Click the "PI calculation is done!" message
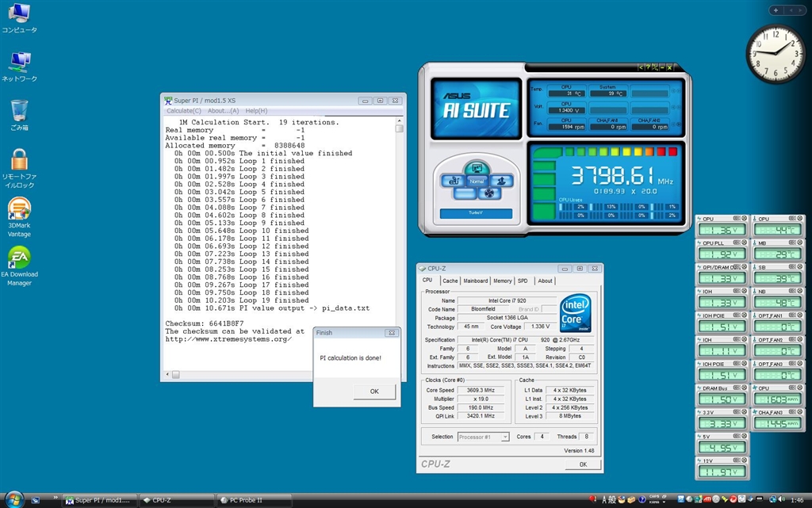The image size is (812, 508). 350,358
